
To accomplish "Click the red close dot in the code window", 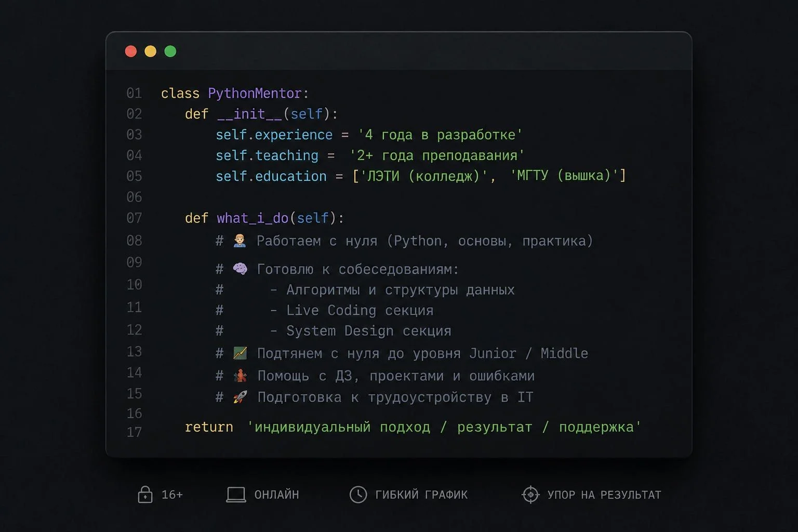I will pyautogui.click(x=131, y=51).
